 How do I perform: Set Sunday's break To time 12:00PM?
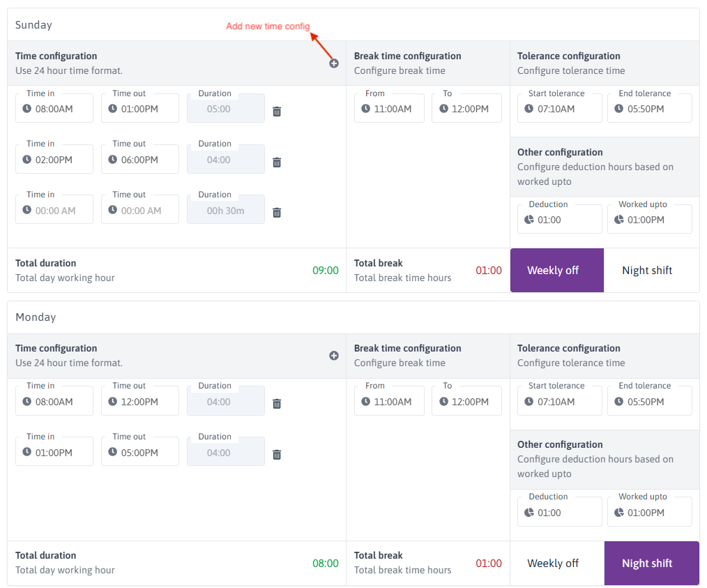(469, 109)
